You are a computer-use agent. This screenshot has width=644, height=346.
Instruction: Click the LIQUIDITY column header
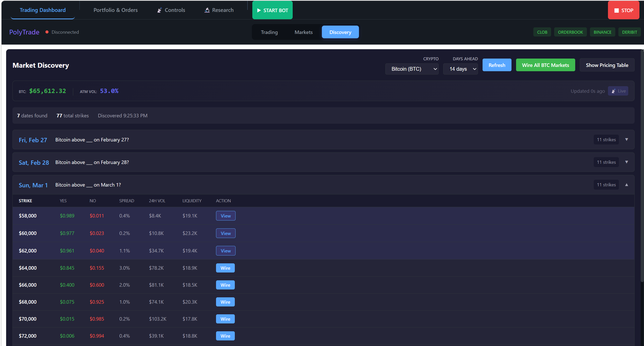click(192, 201)
